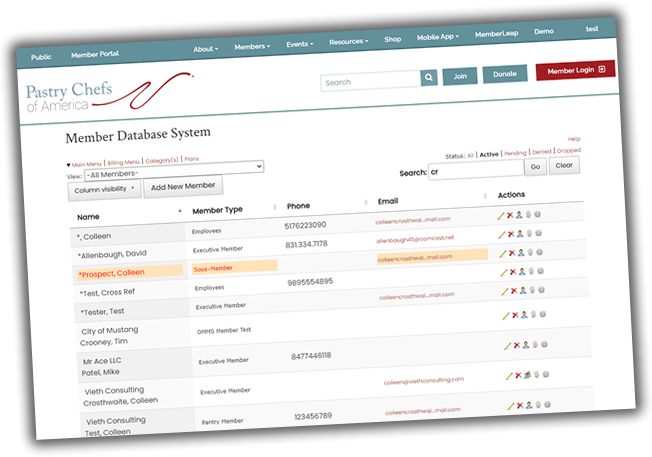Click the gray round icon in Colleen row
Viewport: 652px width, 457px height.
[537, 214]
